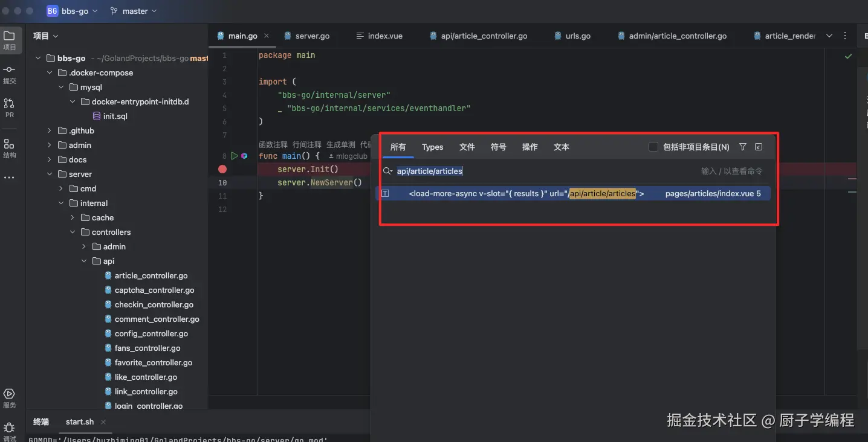Viewport: 868px width, 442px height.
Task: Click the run gutter icon beside func main
Action: [x=234, y=156]
